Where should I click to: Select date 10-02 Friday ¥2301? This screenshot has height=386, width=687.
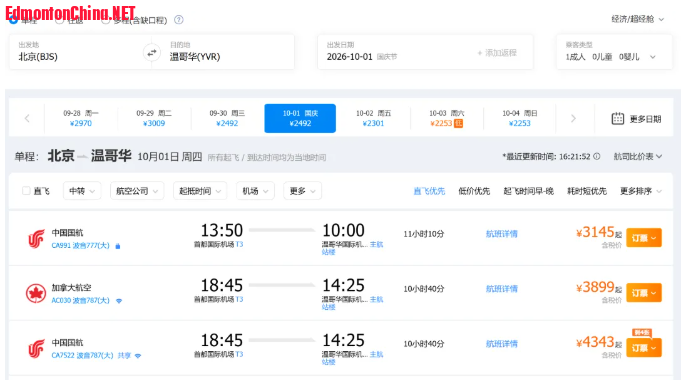(x=373, y=118)
